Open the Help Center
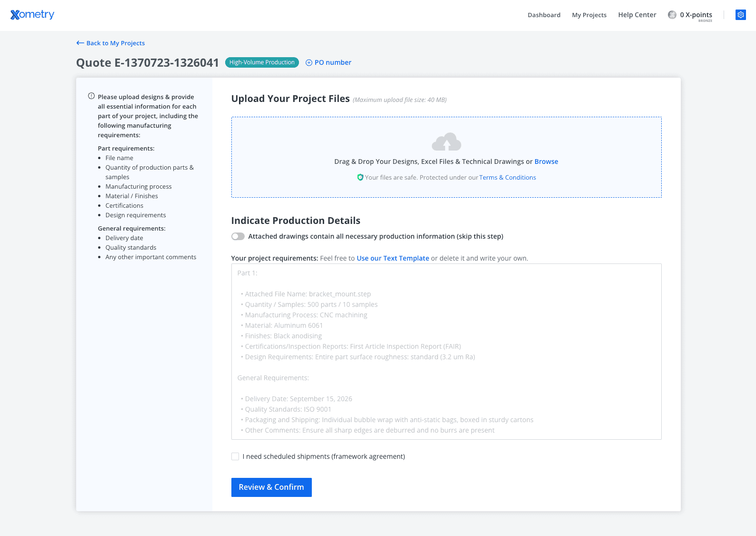This screenshot has width=756, height=536. click(x=637, y=15)
